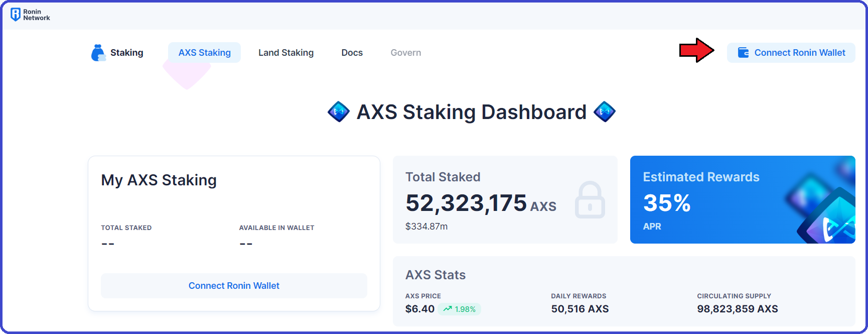Click the Ronin Network shield logo
The image size is (868, 334).
click(x=16, y=15)
